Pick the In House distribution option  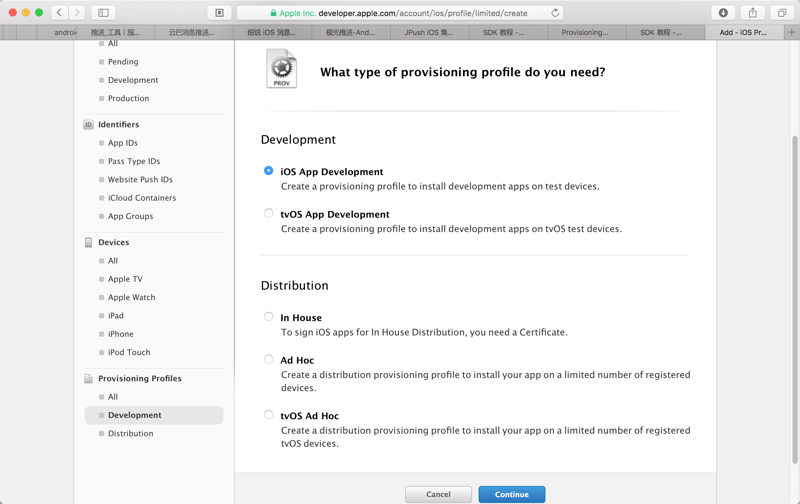269,317
